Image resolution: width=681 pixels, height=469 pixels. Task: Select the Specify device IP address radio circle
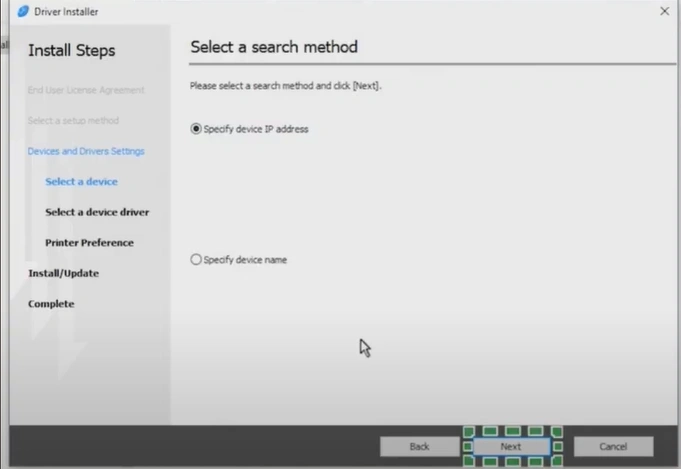195,129
